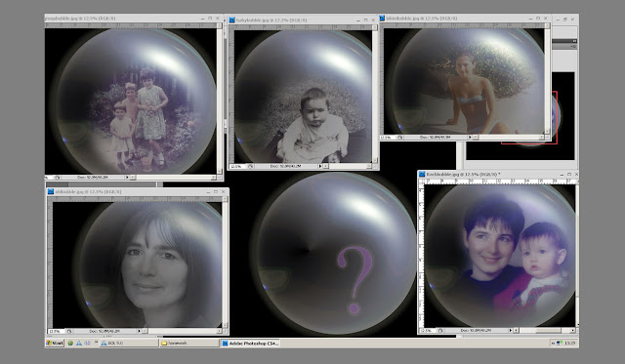Open the homework folder from taskbar

(x=189, y=343)
